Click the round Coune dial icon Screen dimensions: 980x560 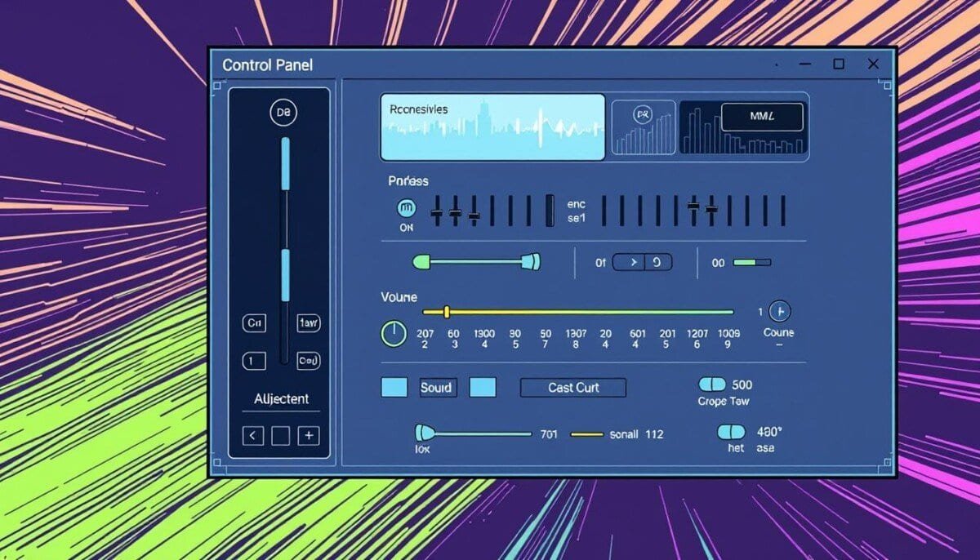tap(780, 311)
